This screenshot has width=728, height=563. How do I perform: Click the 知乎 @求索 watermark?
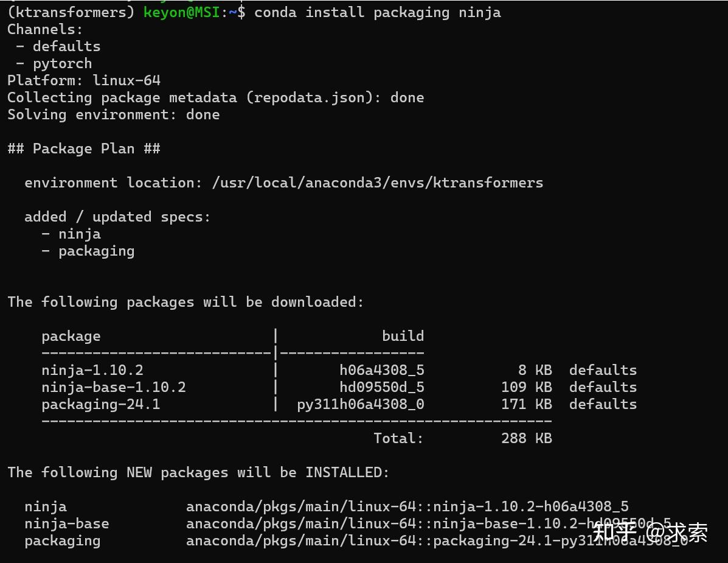650,532
